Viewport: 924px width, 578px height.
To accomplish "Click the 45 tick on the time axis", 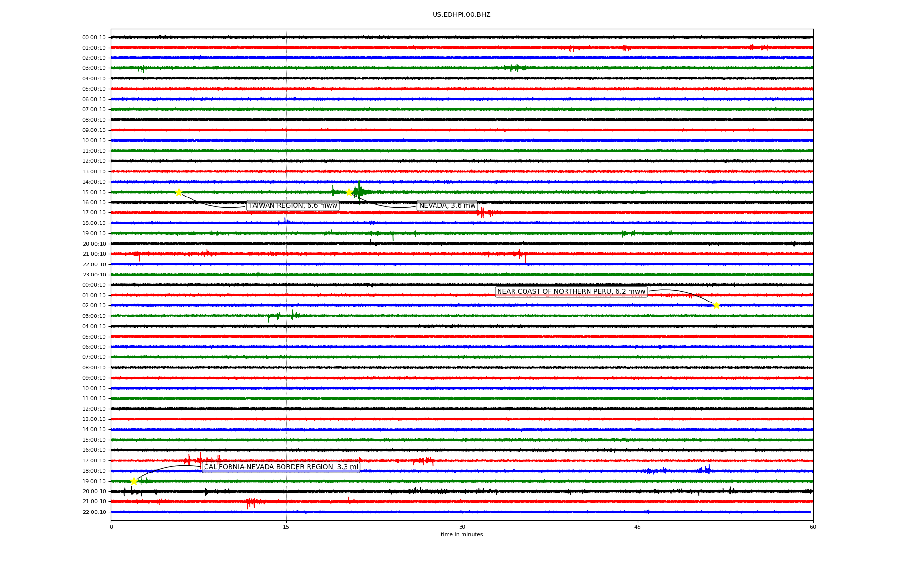I will [x=638, y=527].
